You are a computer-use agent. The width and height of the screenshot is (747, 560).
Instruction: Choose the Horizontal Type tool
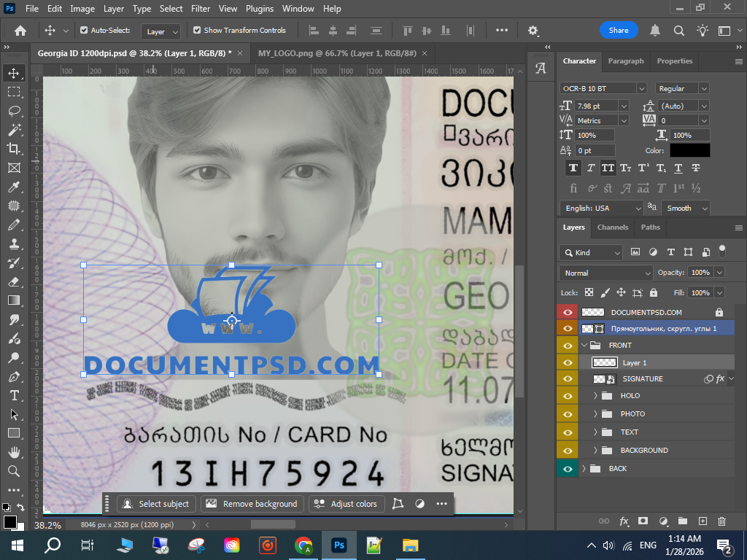point(14,395)
